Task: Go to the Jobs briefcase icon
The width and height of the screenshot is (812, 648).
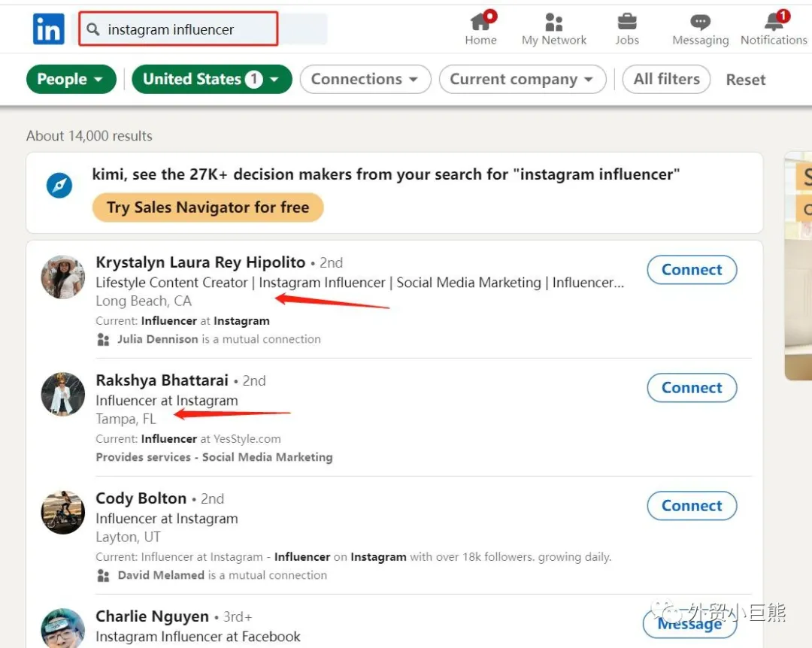Action: (x=626, y=22)
